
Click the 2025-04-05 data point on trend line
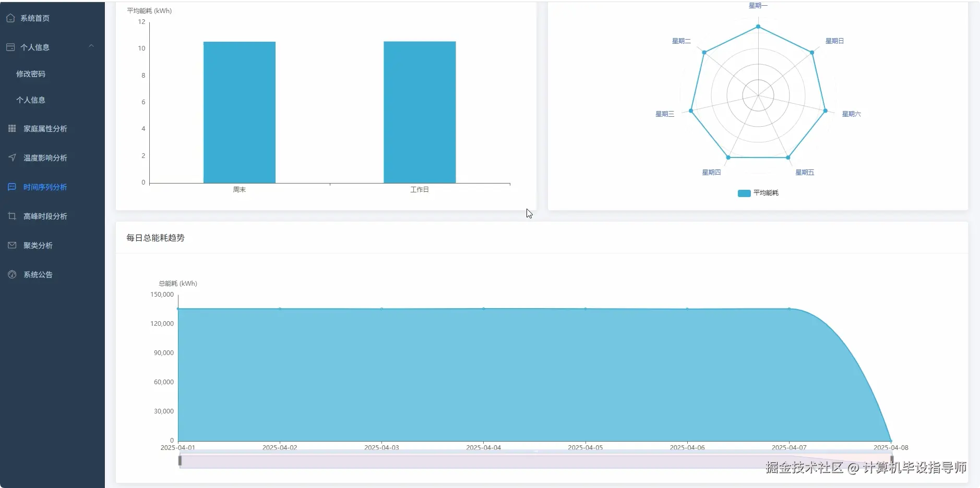click(585, 309)
